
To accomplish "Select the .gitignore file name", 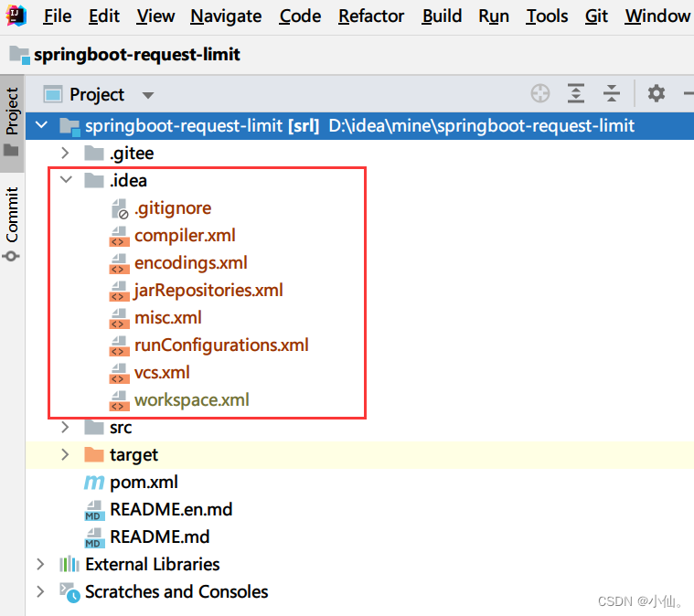I will point(173,208).
